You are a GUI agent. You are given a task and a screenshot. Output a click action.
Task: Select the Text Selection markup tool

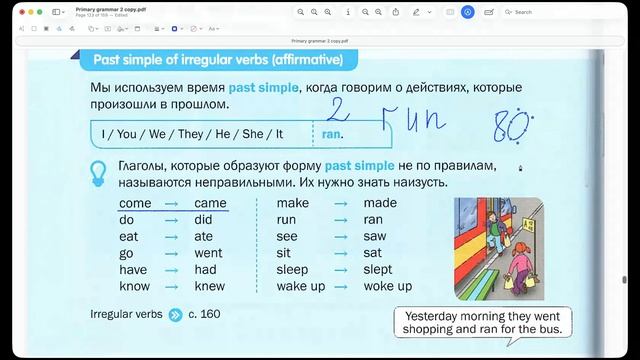pos(22,29)
